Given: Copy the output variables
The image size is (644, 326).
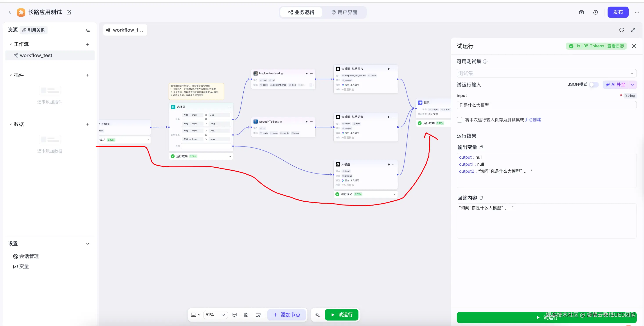Looking at the screenshot, I should [x=481, y=147].
